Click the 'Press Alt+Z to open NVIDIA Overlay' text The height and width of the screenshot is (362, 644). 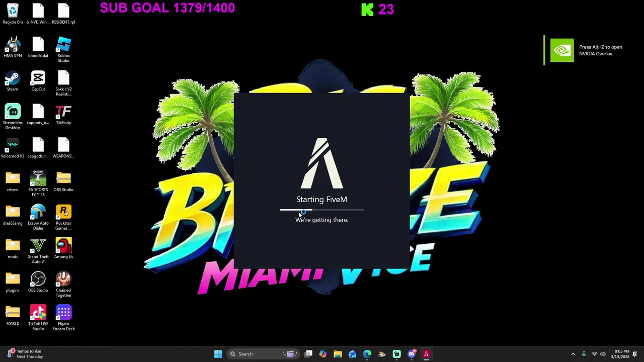pyautogui.click(x=600, y=50)
